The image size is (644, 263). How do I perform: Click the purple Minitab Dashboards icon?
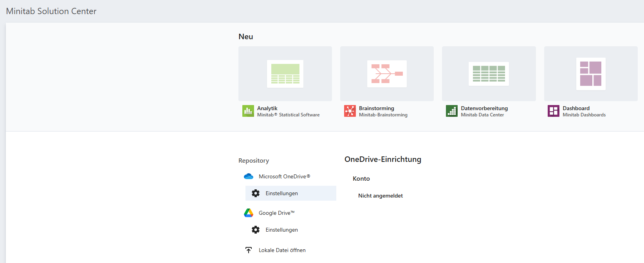point(554,111)
